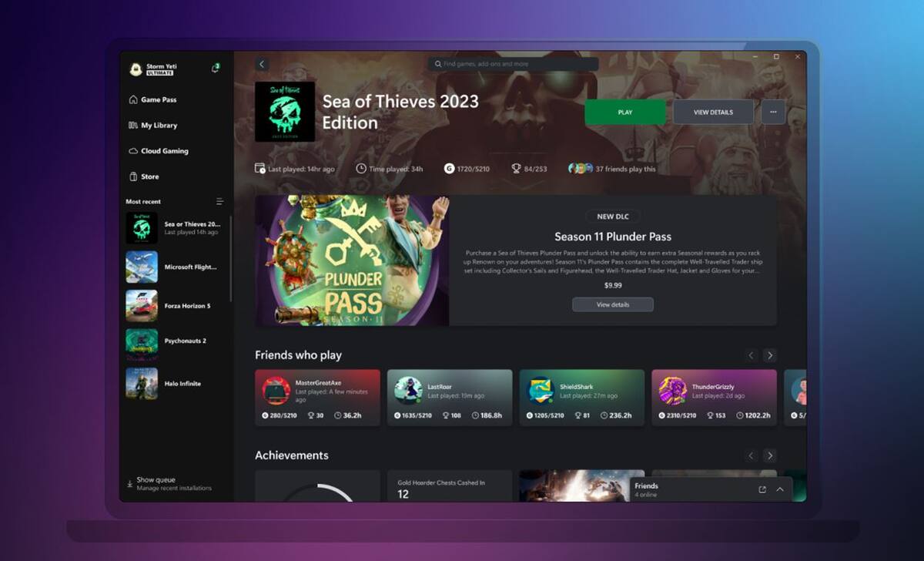Open Microsoft Flight Simulator from recents
Screen dimensions: 924x561
click(175, 267)
